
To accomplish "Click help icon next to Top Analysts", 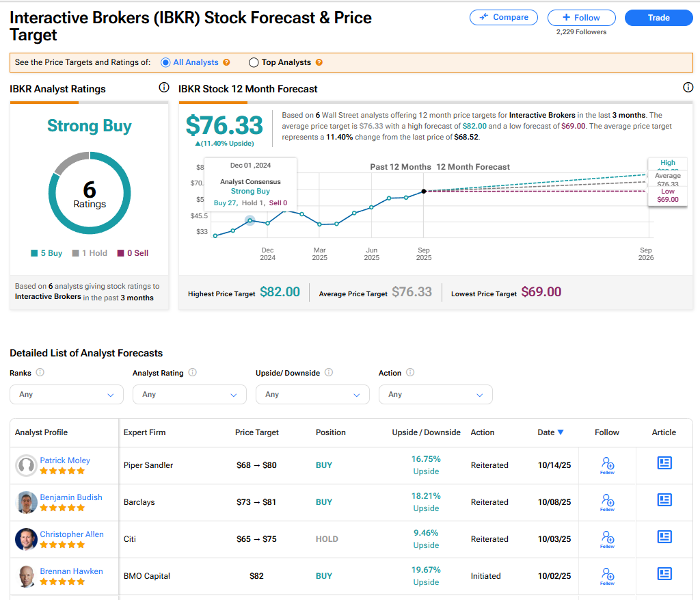I will coord(319,62).
